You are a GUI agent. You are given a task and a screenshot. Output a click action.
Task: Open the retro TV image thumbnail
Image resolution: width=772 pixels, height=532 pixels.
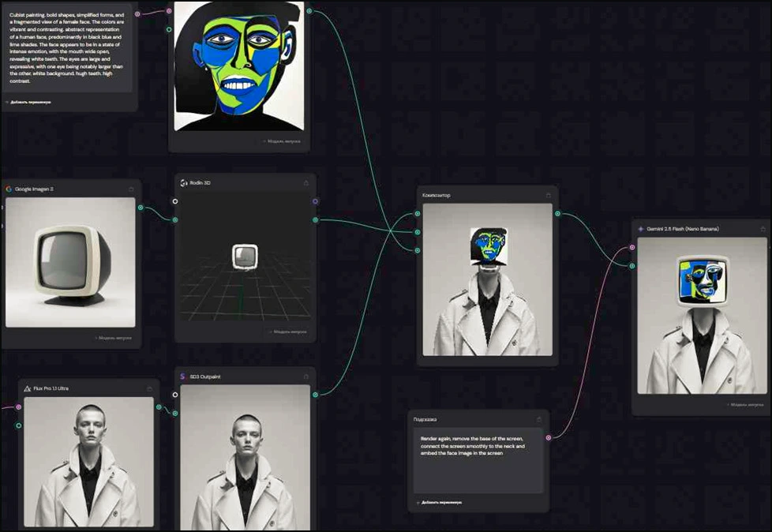click(70, 262)
